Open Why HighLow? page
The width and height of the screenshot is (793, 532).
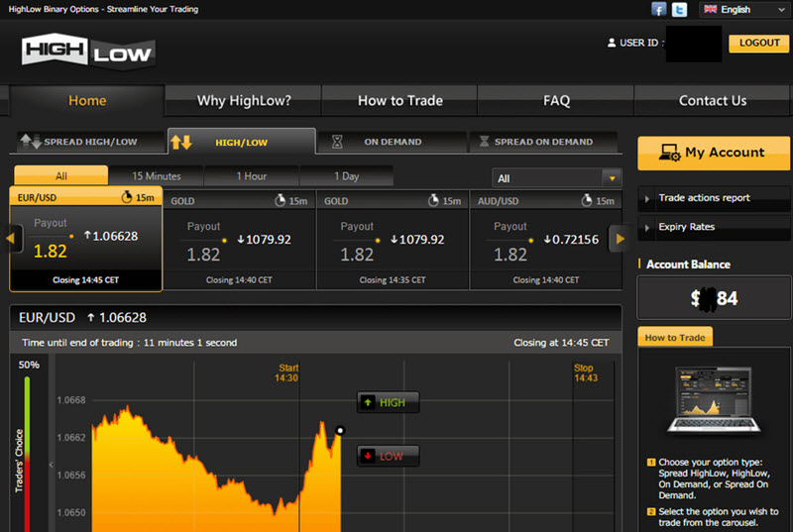coord(244,100)
